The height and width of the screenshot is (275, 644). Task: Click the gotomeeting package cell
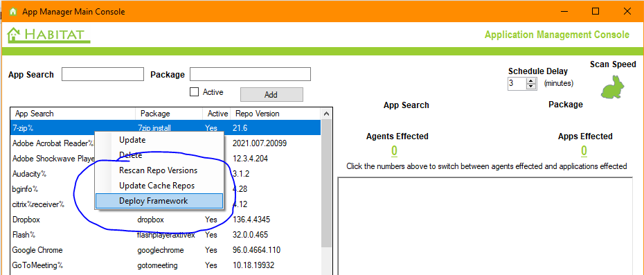157,265
